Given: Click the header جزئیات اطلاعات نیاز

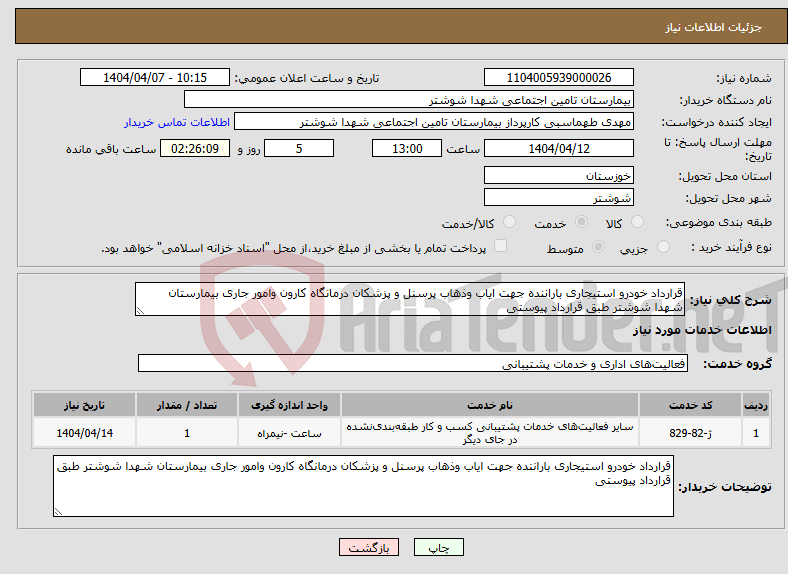Looking at the screenshot, I should click(713, 27).
